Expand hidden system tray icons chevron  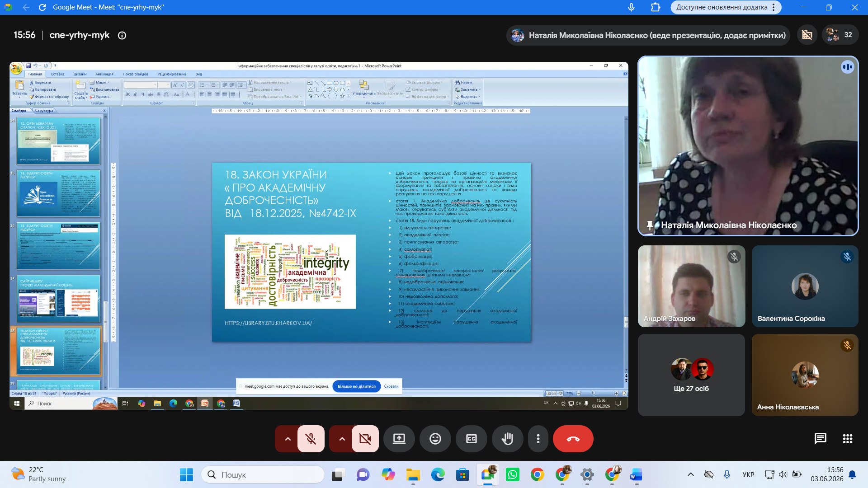(690, 474)
